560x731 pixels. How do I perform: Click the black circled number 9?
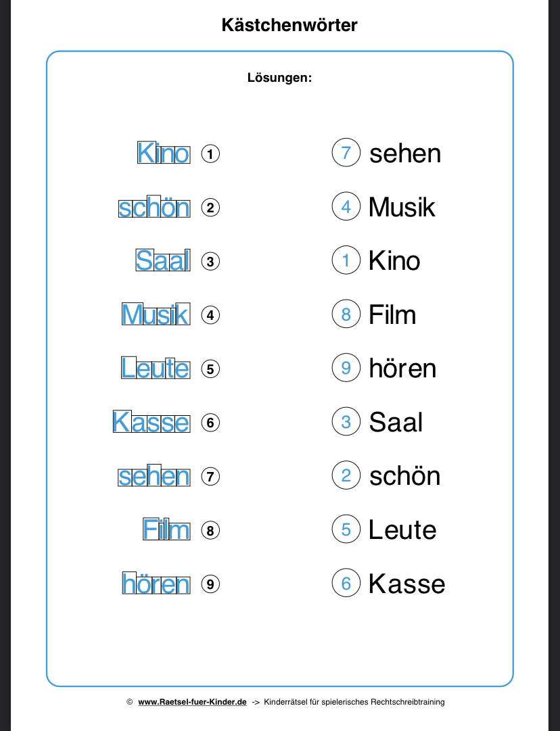coord(210,584)
